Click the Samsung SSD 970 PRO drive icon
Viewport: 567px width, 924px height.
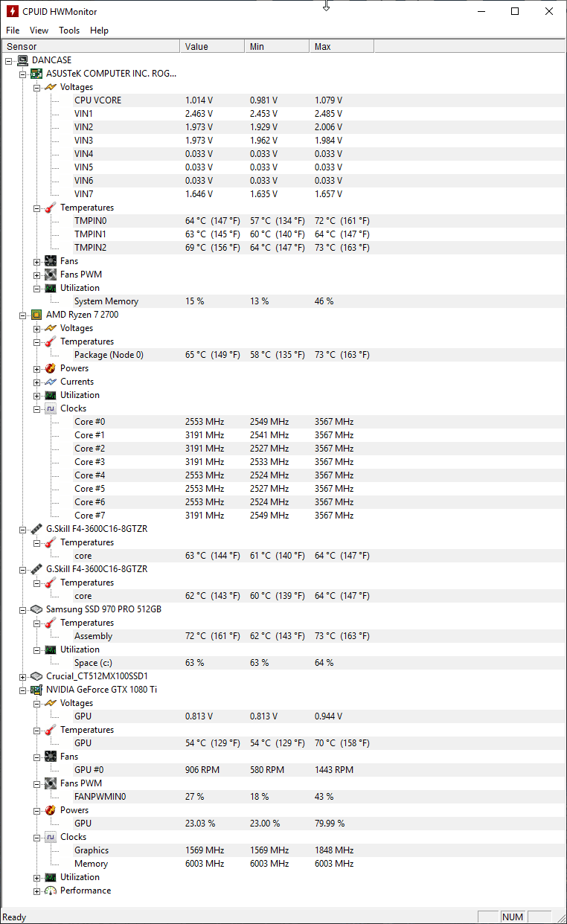point(36,609)
